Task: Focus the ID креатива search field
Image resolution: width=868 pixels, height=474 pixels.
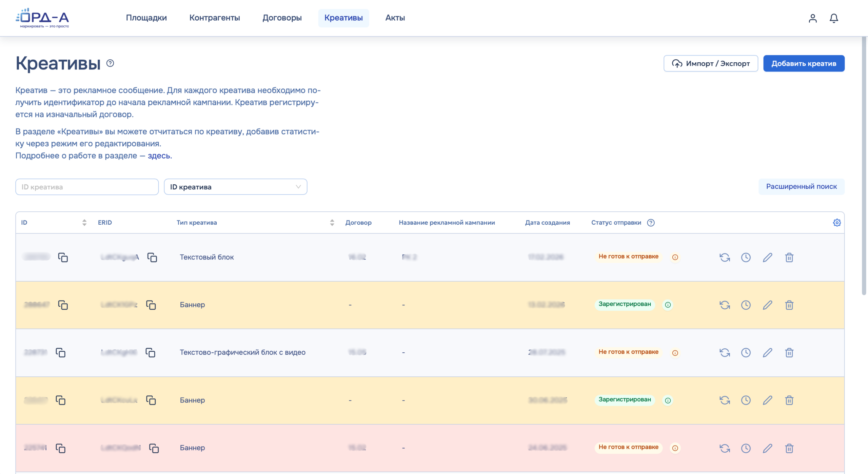Action: (x=87, y=187)
